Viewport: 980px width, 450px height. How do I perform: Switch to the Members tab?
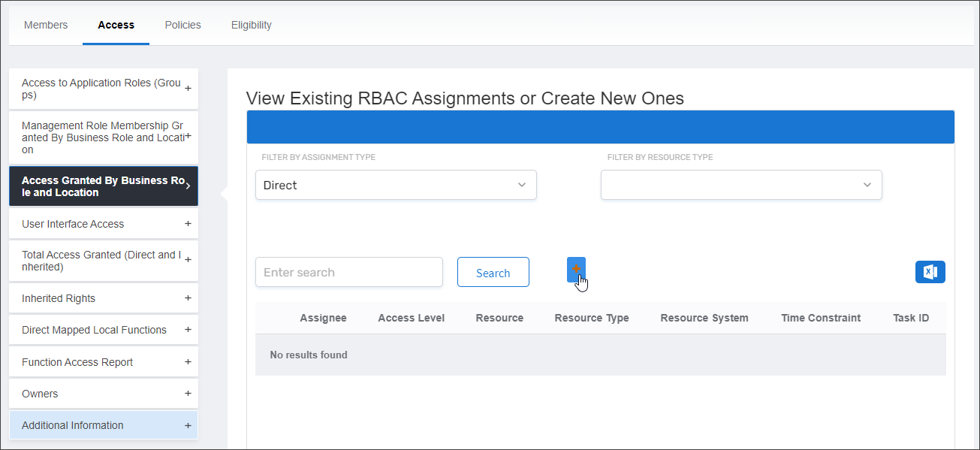pyautogui.click(x=46, y=24)
